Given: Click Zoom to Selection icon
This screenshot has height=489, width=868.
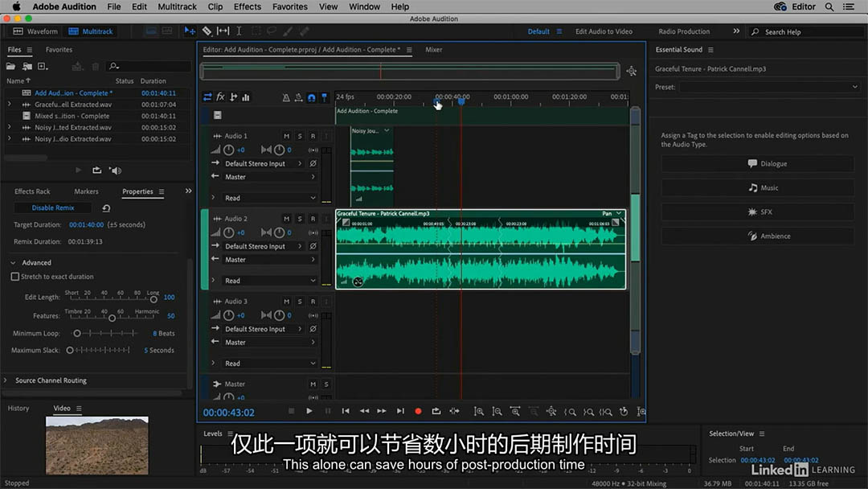Looking at the screenshot, I should (606, 412).
